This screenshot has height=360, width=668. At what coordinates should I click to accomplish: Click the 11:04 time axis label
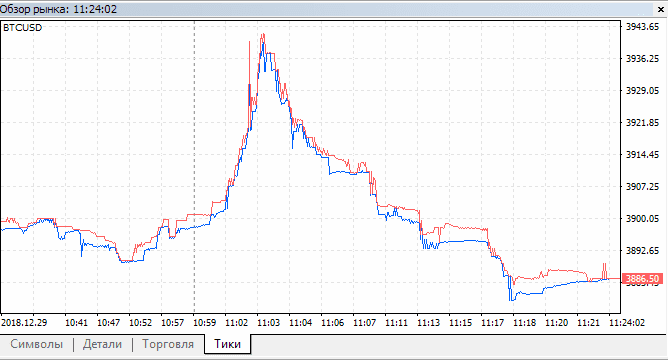[300, 323]
